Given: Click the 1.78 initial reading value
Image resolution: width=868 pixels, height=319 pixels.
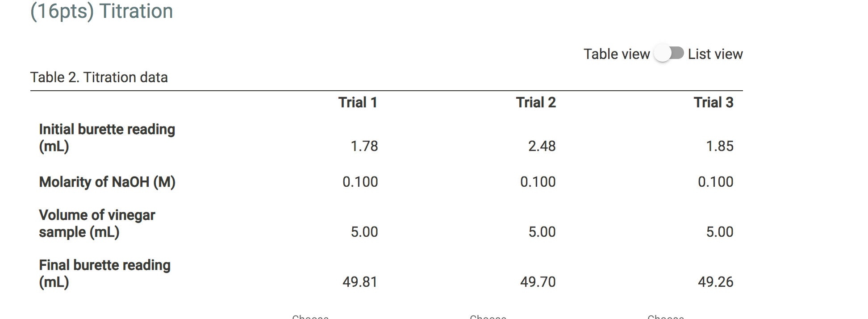Looking at the screenshot, I should (364, 146).
